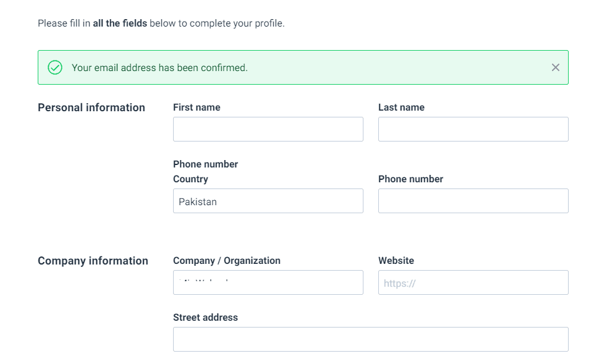Select the Company information section heading
The image size is (594, 364).
93,261
